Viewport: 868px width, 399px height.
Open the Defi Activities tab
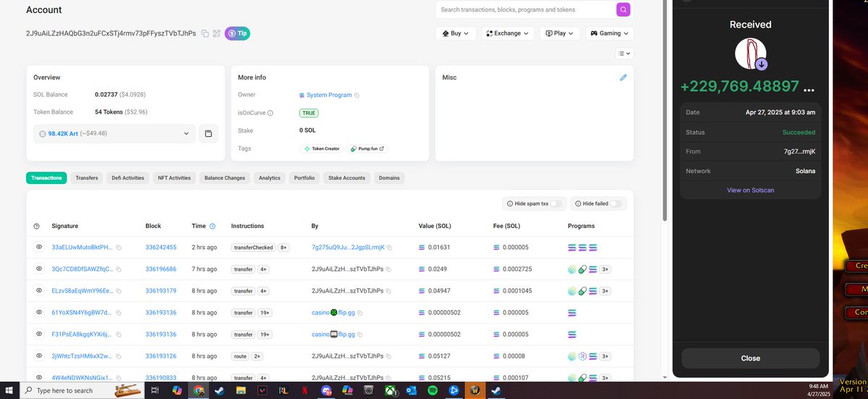click(128, 177)
